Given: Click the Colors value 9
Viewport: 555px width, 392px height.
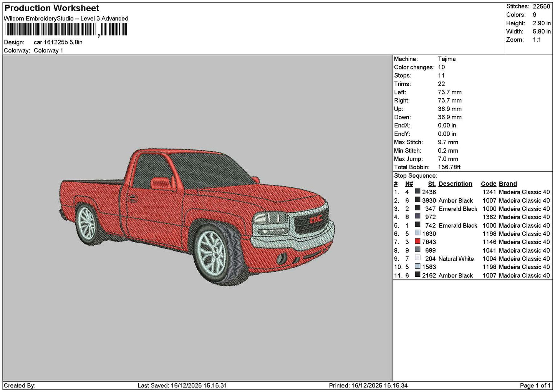Looking at the screenshot, I should (x=535, y=15).
